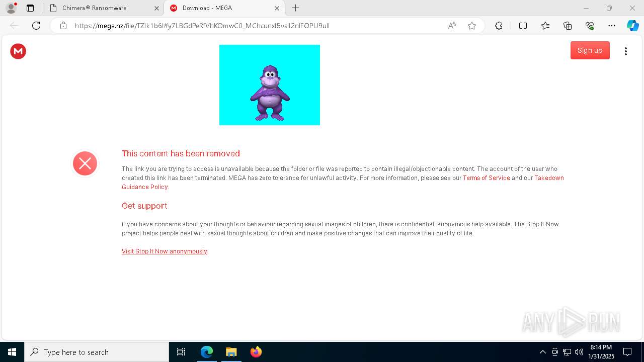Open the Collections panel
Screen dimensions: 644x362
click(x=568, y=26)
